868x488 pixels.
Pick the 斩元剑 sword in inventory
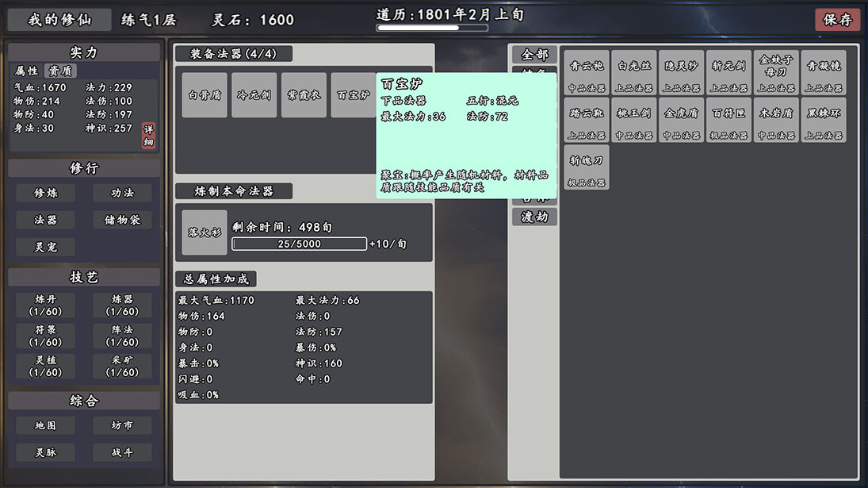[728, 73]
